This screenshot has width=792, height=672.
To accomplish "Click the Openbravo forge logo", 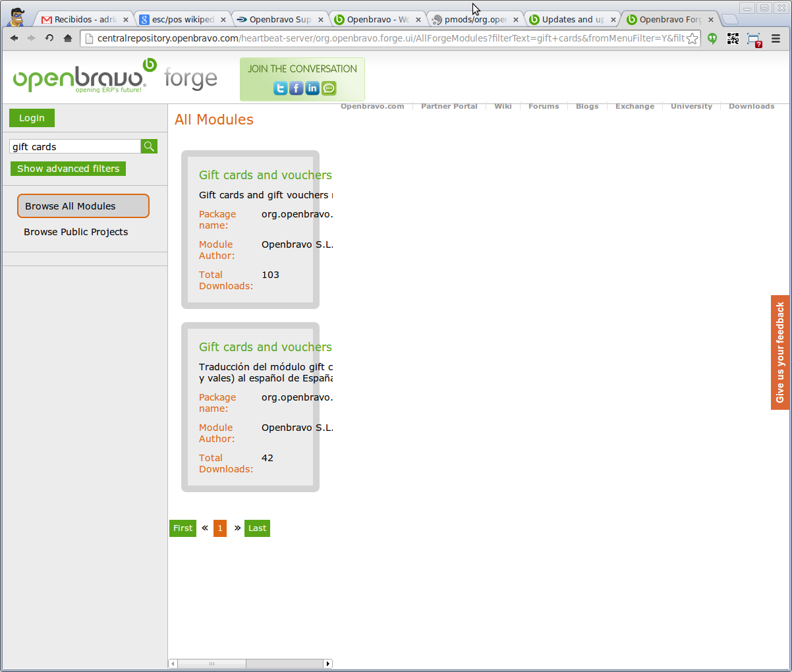I will pos(115,76).
